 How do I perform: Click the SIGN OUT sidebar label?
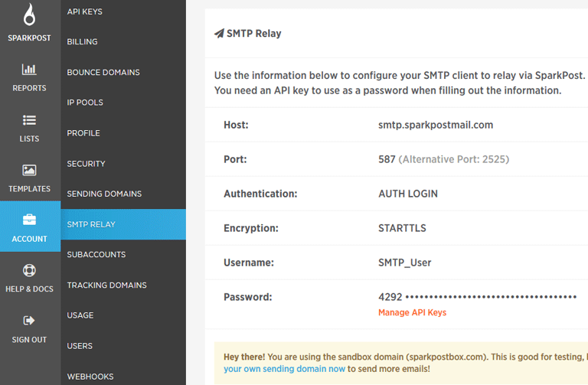click(29, 340)
